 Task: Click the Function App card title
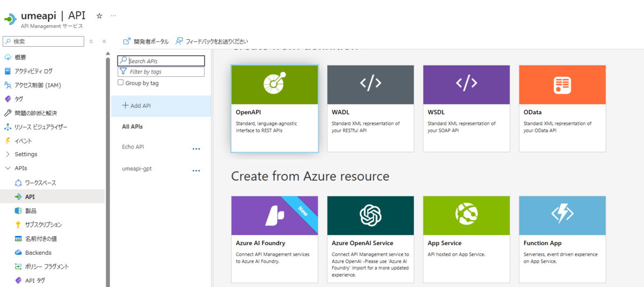click(543, 243)
